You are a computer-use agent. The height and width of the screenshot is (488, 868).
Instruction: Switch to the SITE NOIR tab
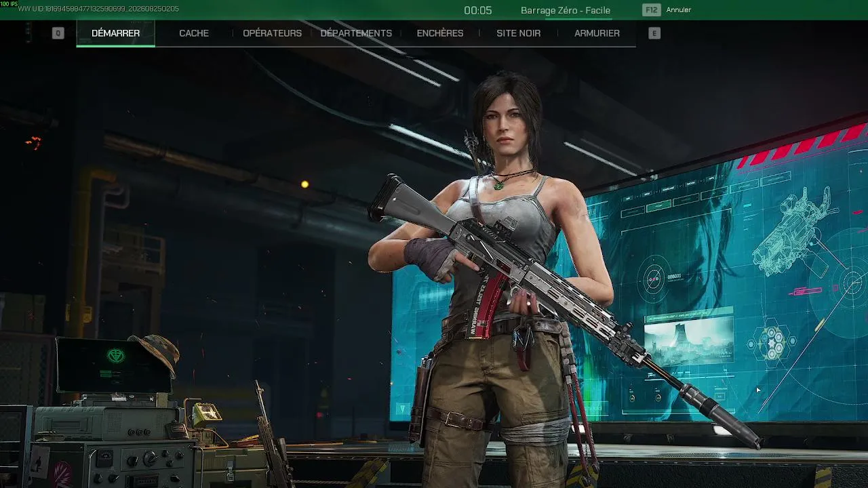(x=519, y=33)
